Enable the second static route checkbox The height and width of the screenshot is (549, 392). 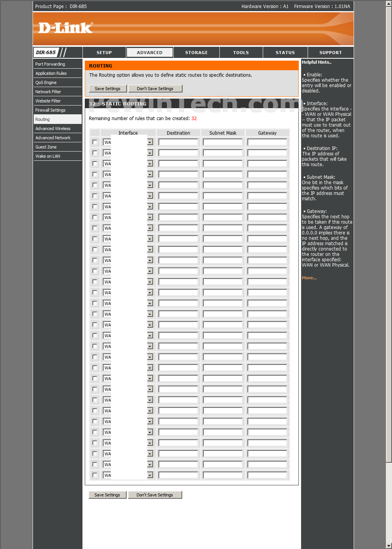(95, 153)
